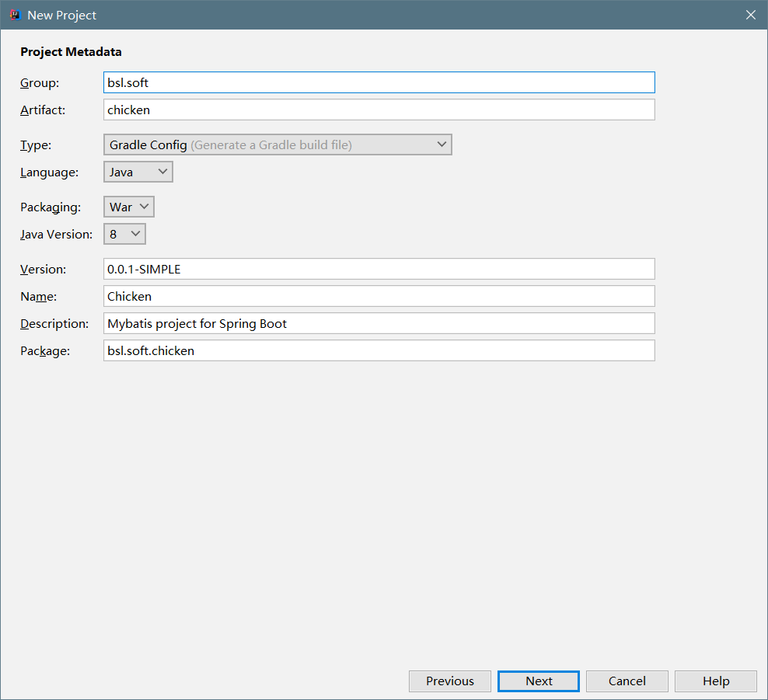The height and width of the screenshot is (700, 768).
Task: Click the "Java Version:" label
Action: (56, 234)
